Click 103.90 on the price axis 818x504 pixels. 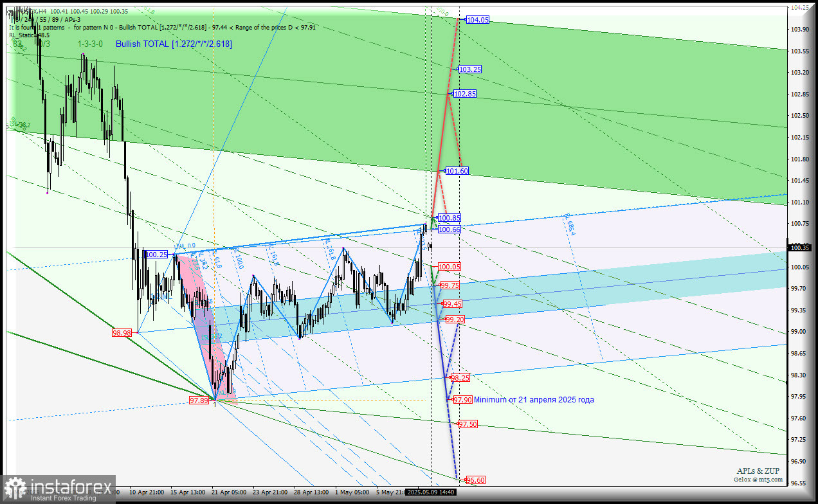point(799,29)
